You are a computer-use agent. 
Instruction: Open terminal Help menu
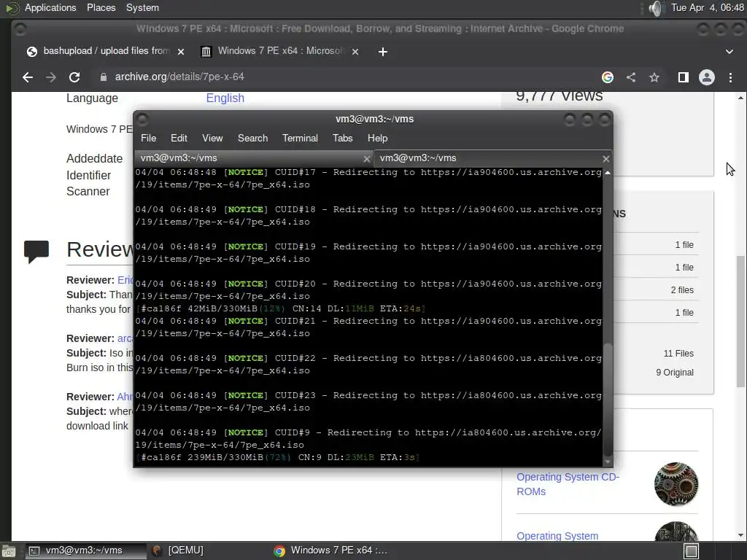coord(377,138)
